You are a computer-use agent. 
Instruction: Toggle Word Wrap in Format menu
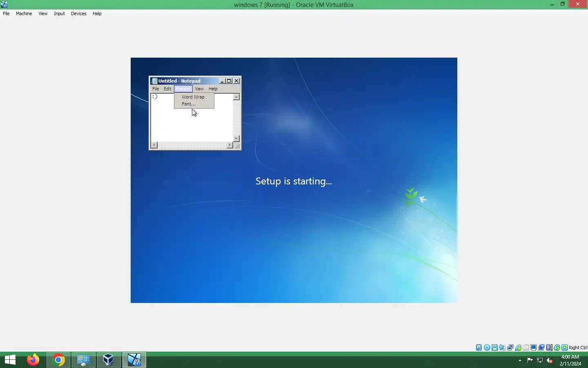[194, 97]
